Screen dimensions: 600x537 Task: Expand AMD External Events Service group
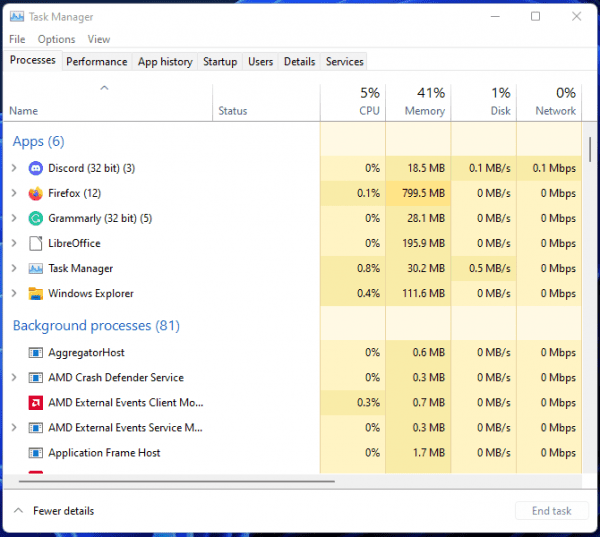(14, 428)
